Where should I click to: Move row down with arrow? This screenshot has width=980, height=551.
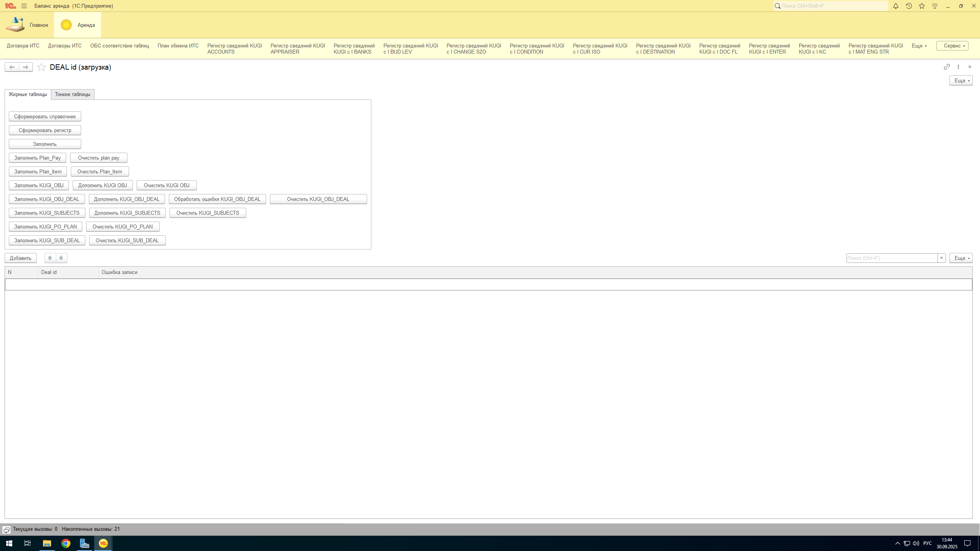pos(61,258)
